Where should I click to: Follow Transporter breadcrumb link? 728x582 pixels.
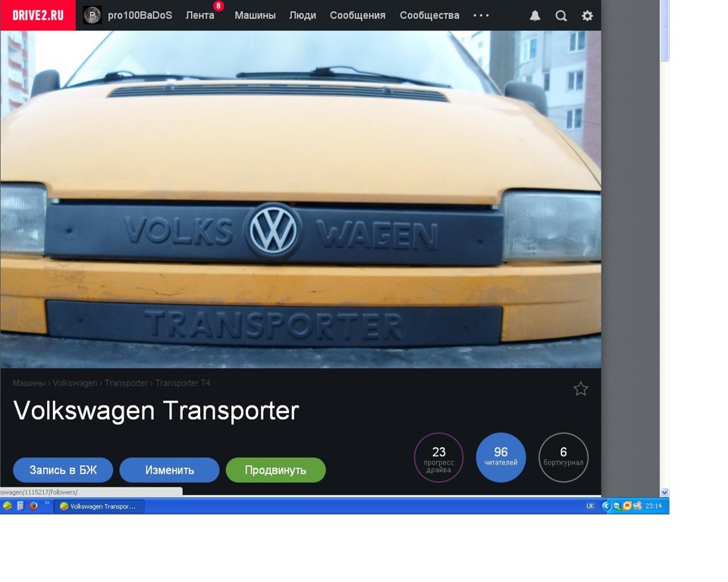tap(126, 383)
